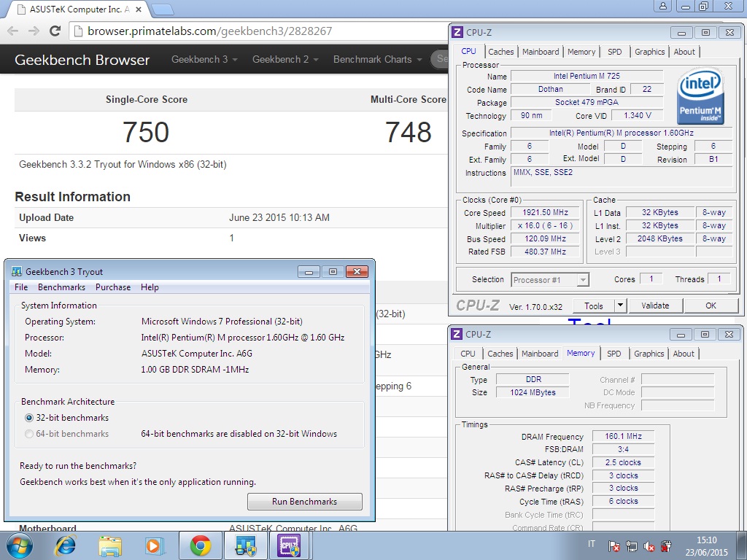Switch to CPU-Z in the taskbar
Viewport: 747px width, 560px height.
click(x=290, y=545)
